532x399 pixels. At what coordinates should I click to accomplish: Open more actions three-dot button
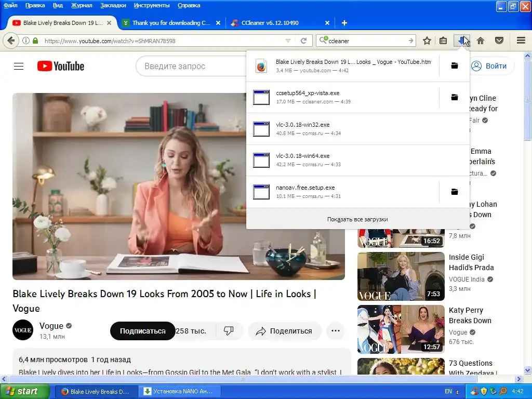(335, 331)
